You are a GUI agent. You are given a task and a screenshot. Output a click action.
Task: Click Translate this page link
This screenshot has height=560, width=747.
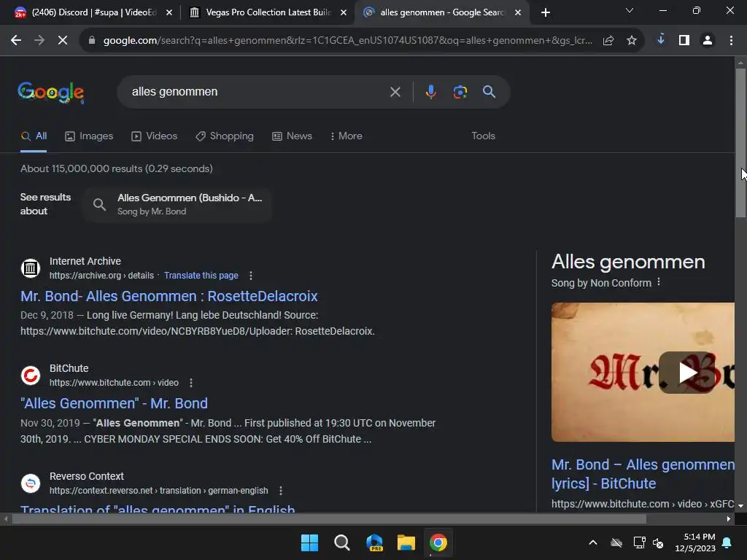(x=201, y=276)
